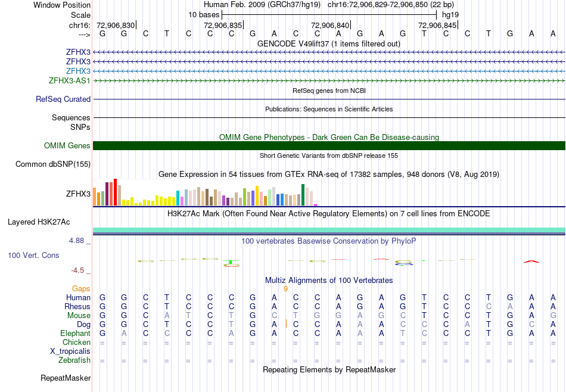Select the Mouse alignment row label
This screenshot has width=566, height=392.
79,316
